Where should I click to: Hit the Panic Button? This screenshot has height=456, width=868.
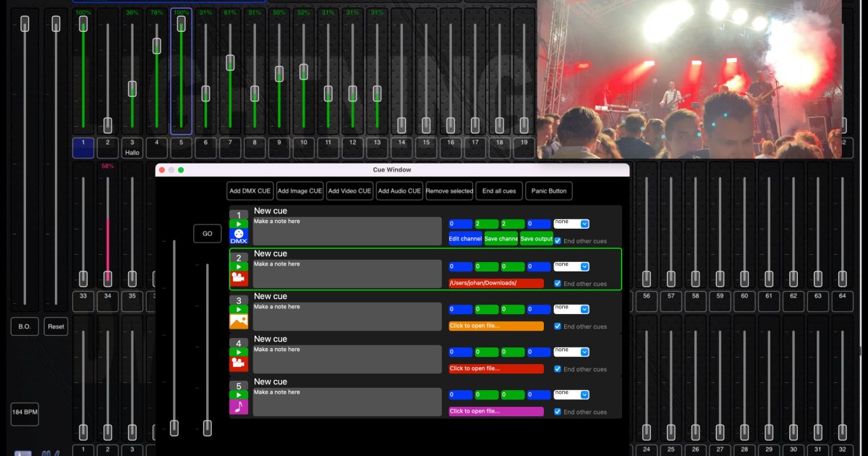(549, 191)
